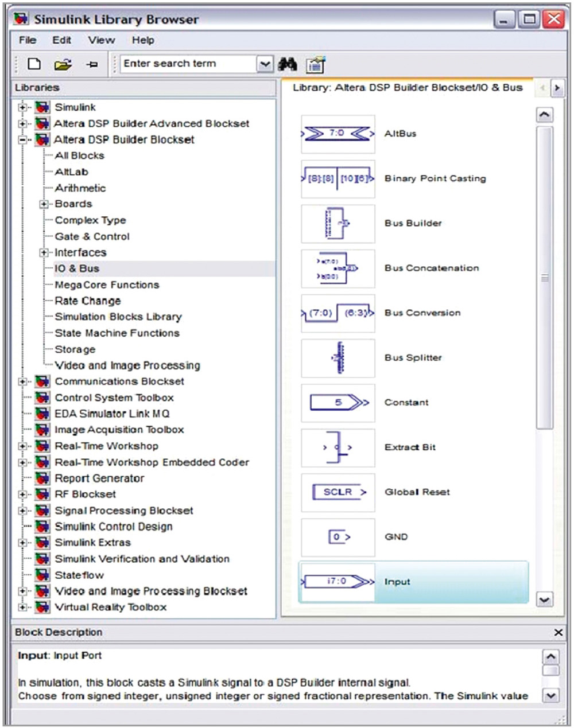Select the Input block icon
Screen dimensions: 574x728
[x=338, y=582]
